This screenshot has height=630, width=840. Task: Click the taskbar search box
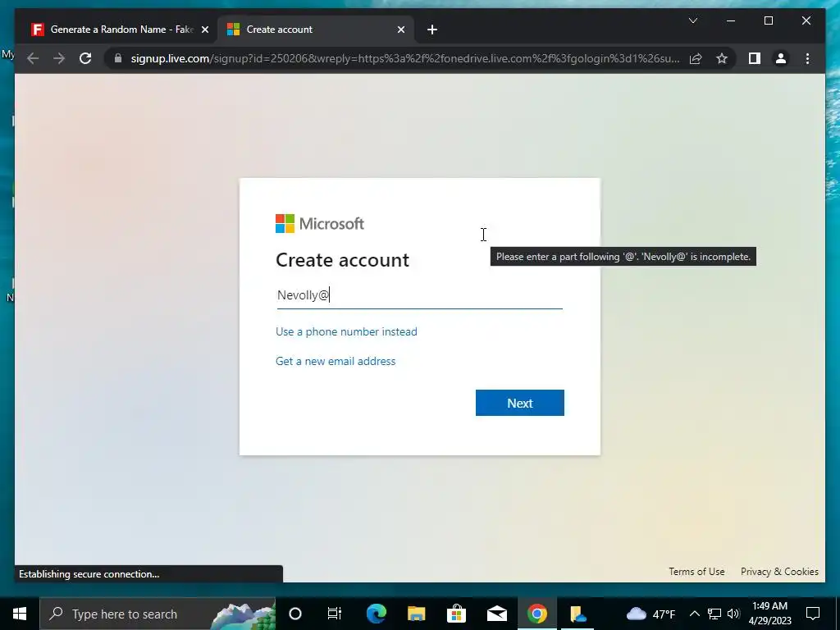157,614
